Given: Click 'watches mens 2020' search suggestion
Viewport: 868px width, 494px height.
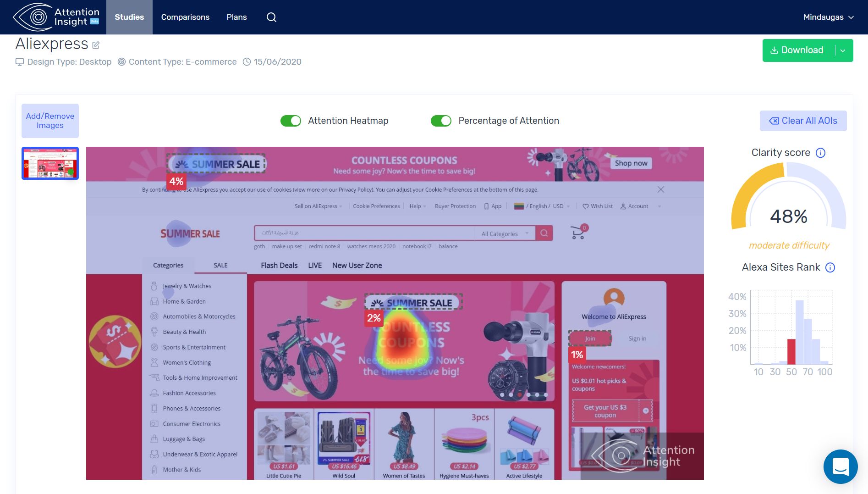Looking at the screenshot, I should click(371, 246).
